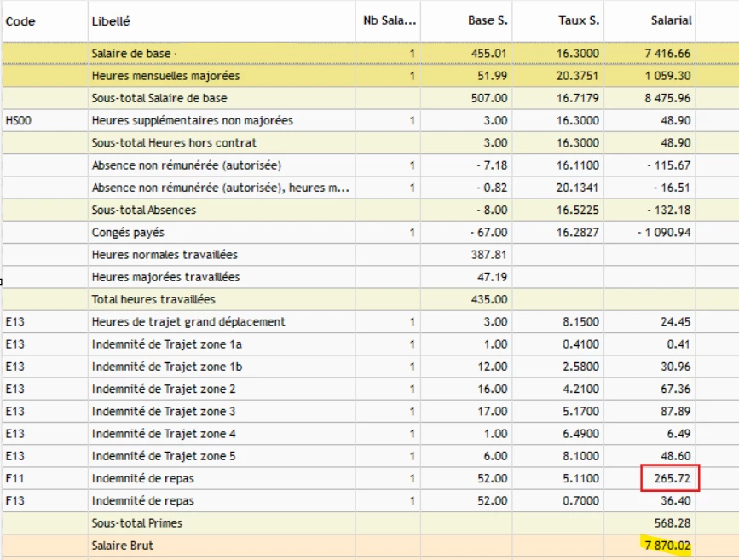The width and height of the screenshot is (739, 560).
Task: Click the 20.1341 rate value
Action: [x=577, y=188]
